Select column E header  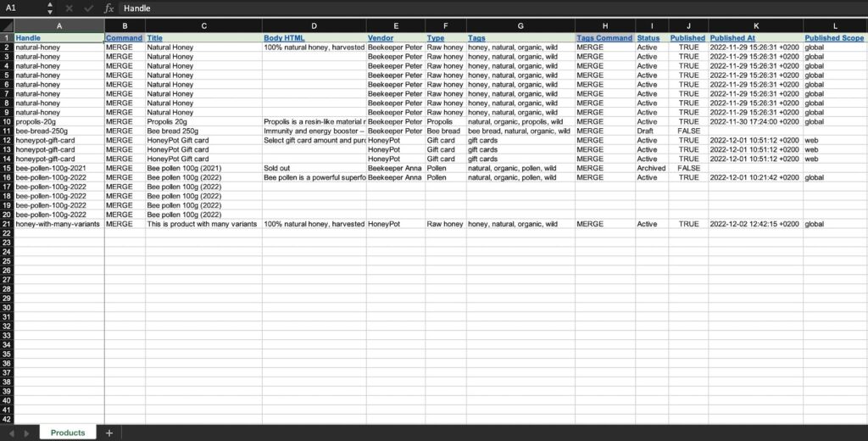395,26
